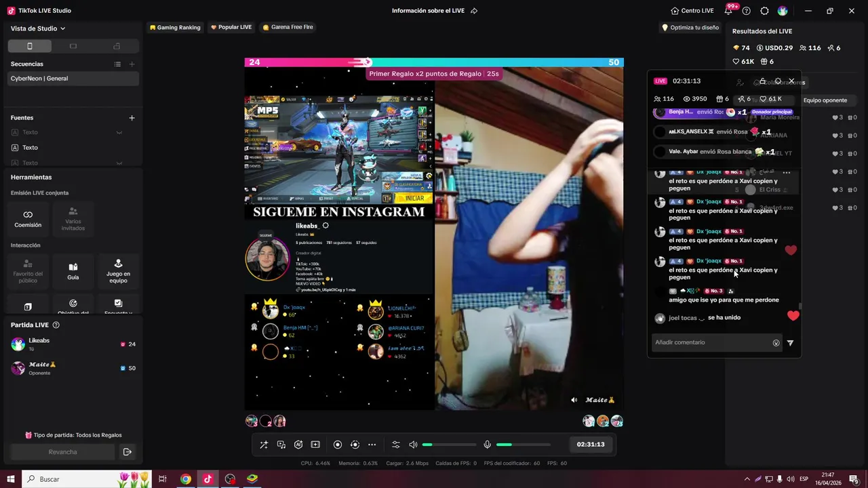Mute the speaker output
Screen dimensions: 868x488
click(x=413, y=445)
